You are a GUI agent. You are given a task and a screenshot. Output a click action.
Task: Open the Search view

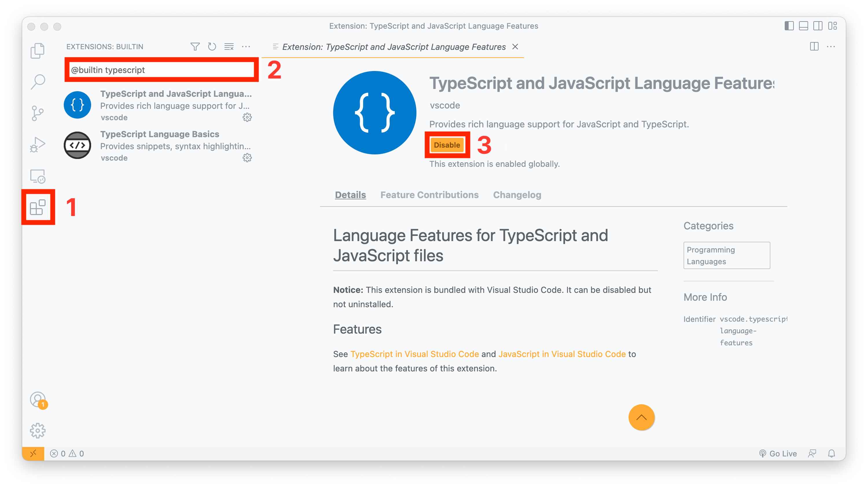[x=37, y=81]
